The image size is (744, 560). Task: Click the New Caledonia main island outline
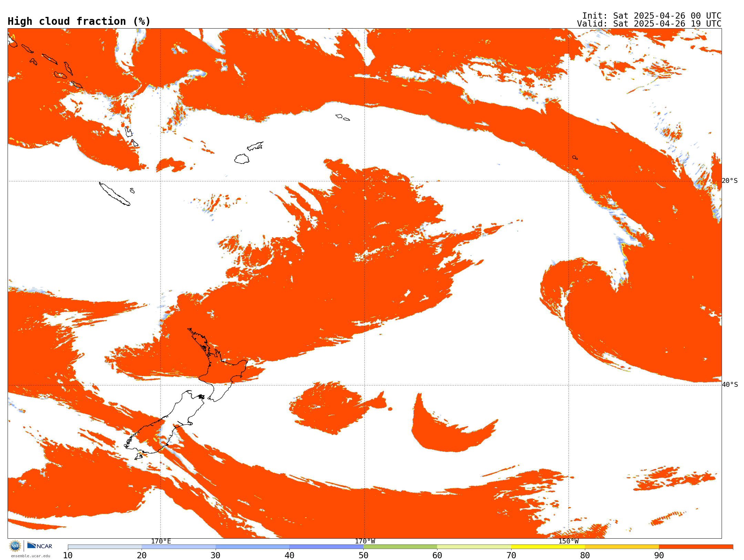point(115,194)
